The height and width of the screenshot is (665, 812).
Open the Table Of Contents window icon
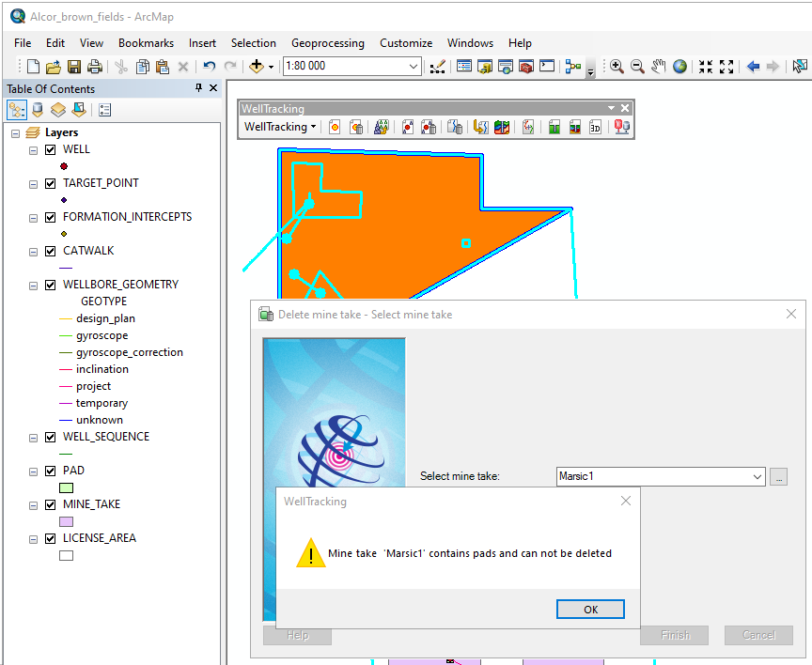[x=464, y=67]
